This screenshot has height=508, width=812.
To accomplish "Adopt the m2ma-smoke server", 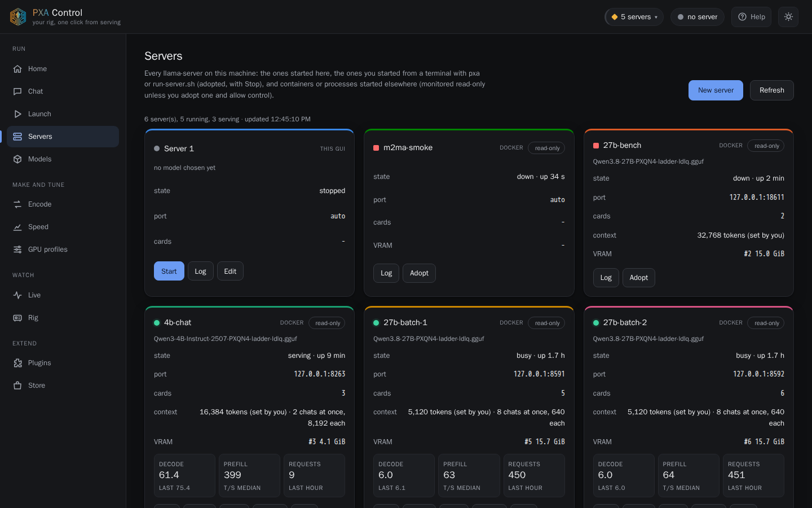I will pyautogui.click(x=419, y=273).
